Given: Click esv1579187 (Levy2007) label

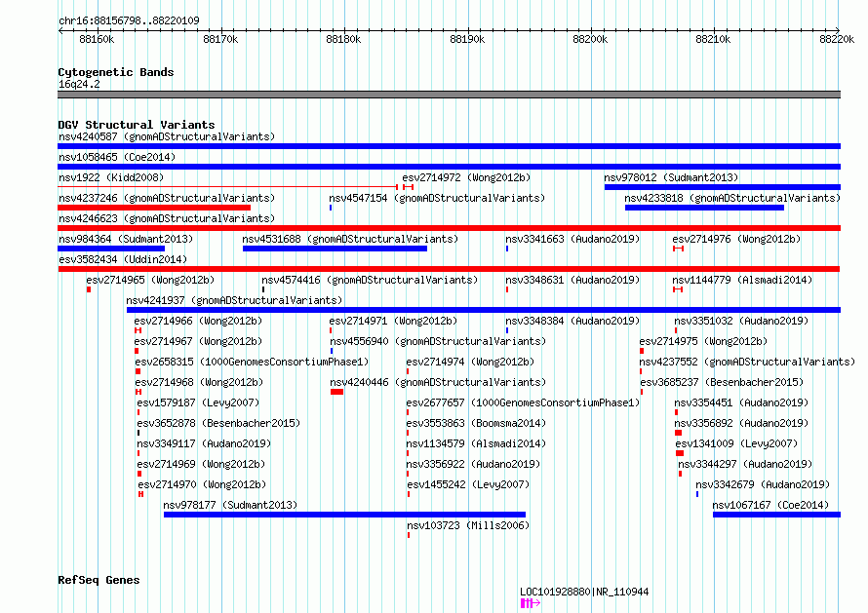Looking at the screenshot, I should pyautogui.click(x=198, y=402).
